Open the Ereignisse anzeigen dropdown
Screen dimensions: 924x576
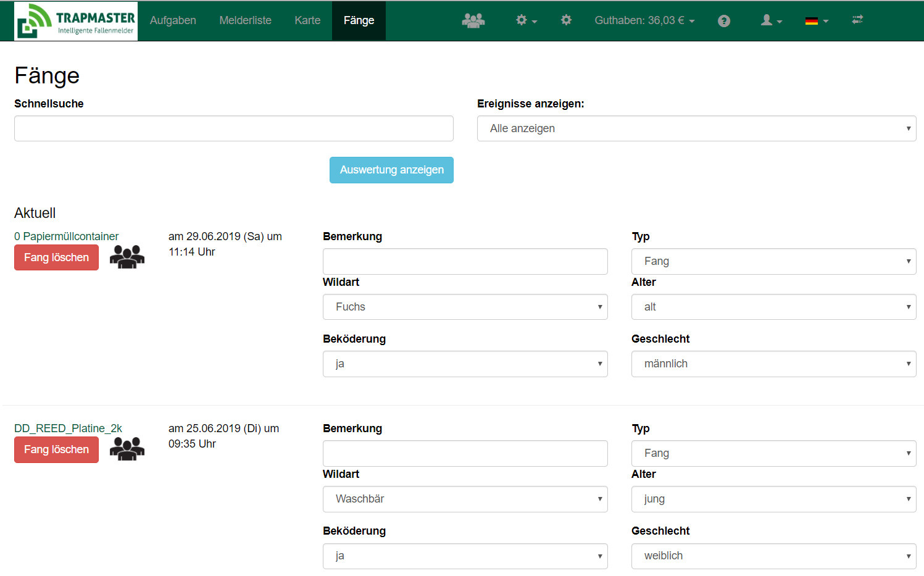point(696,128)
